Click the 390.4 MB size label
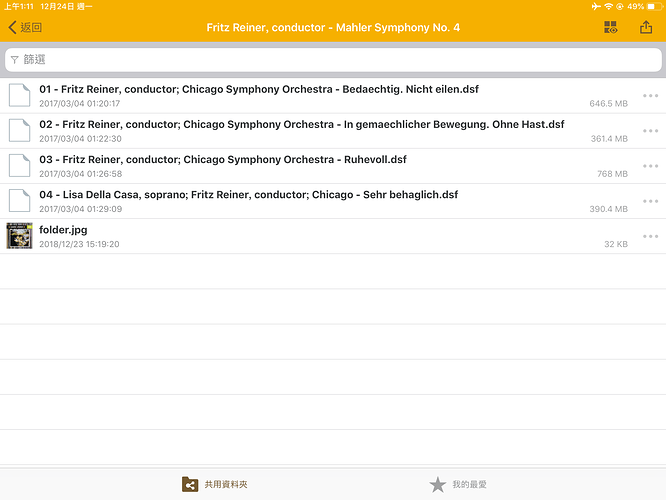The image size is (666, 500). tap(608, 209)
